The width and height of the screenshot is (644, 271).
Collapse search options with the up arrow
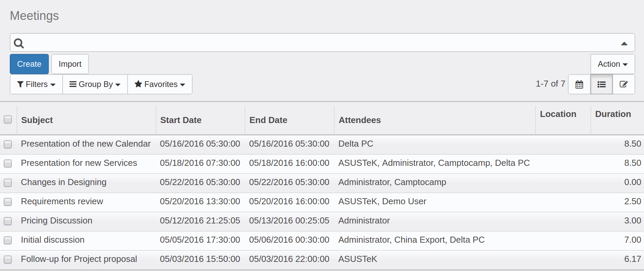pyautogui.click(x=624, y=43)
